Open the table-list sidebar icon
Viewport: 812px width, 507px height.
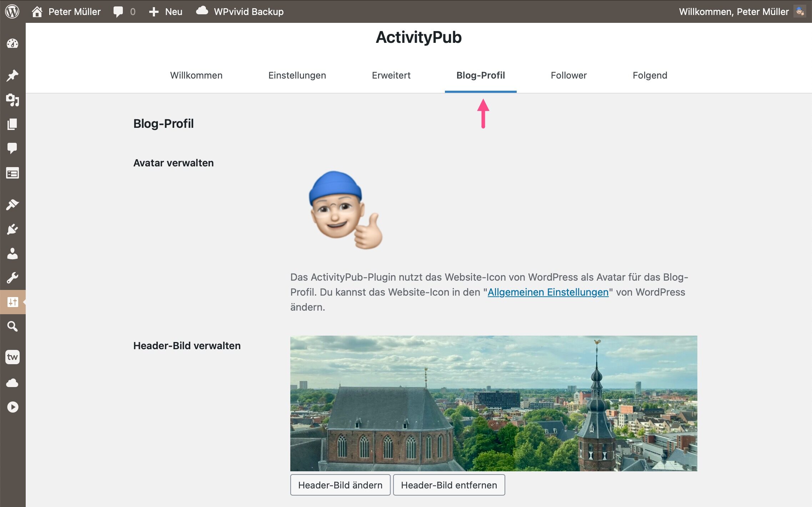point(12,173)
